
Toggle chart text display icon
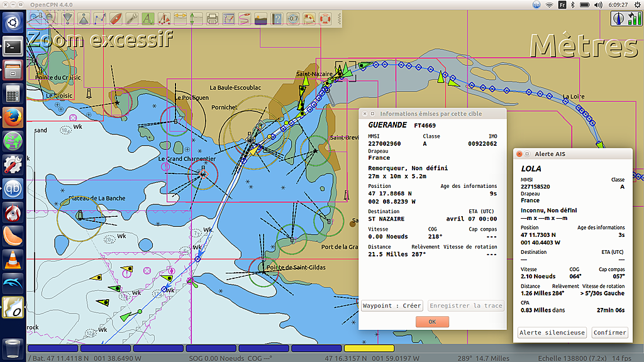(x=148, y=18)
